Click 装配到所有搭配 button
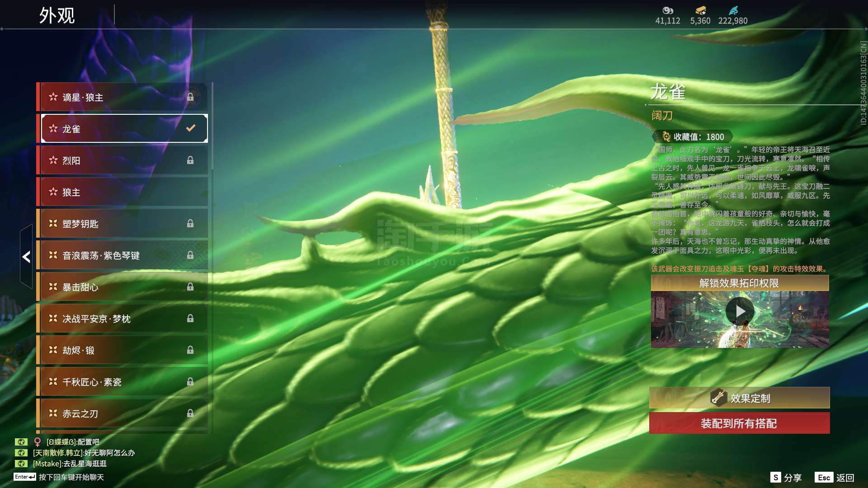The height and width of the screenshot is (488, 868). coord(740,423)
